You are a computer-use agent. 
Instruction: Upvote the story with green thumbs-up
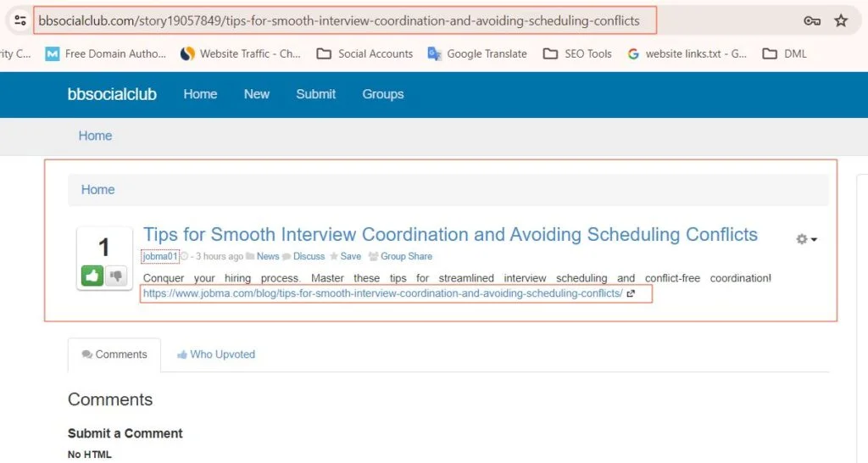92,276
